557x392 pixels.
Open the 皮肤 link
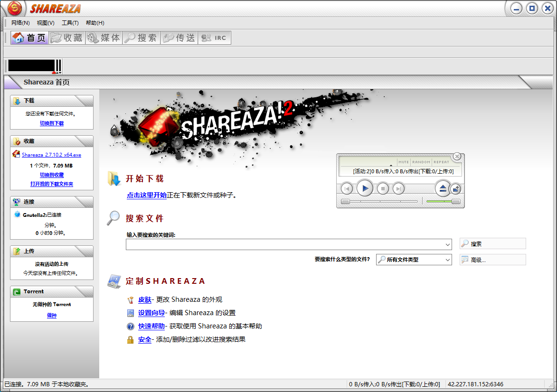click(144, 299)
